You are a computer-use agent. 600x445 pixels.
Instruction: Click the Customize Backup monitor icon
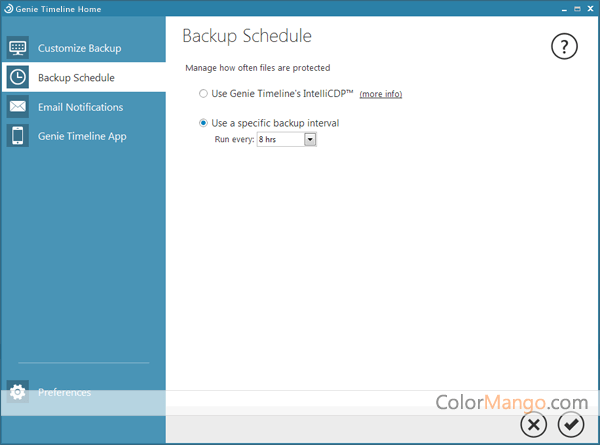coord(18,48)
